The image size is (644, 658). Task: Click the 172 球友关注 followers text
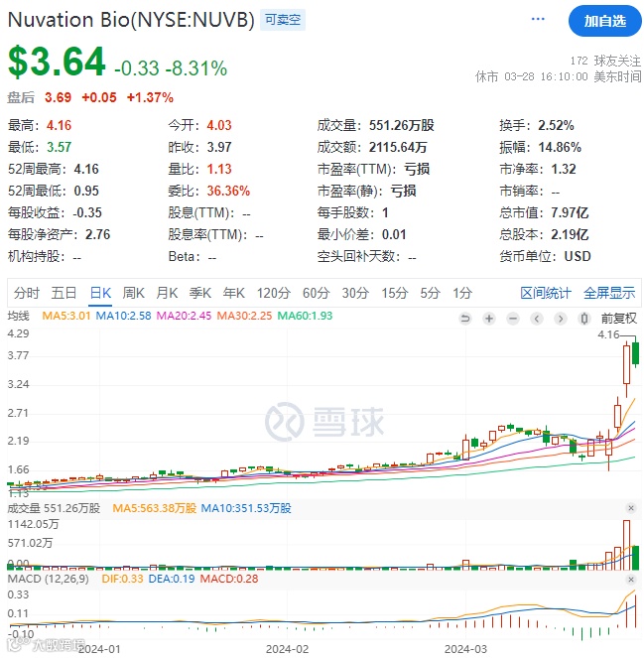(x=605, y=61)
